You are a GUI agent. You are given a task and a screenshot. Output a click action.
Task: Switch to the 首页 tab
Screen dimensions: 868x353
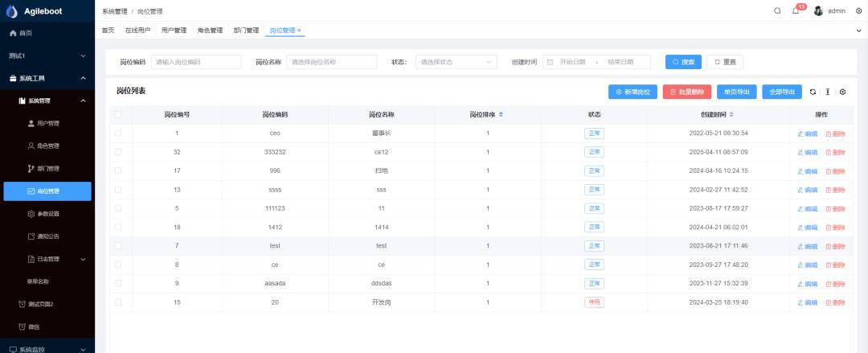[x=108, y=31]
